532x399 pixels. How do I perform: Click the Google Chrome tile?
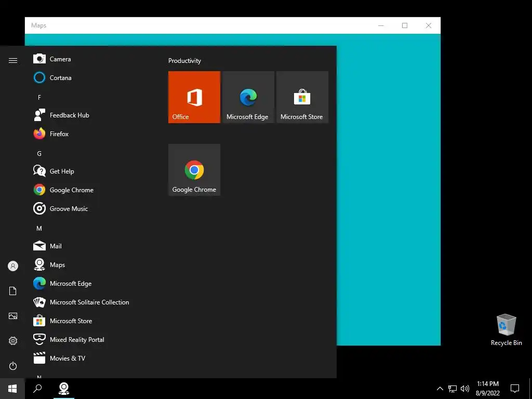(194, 170)
